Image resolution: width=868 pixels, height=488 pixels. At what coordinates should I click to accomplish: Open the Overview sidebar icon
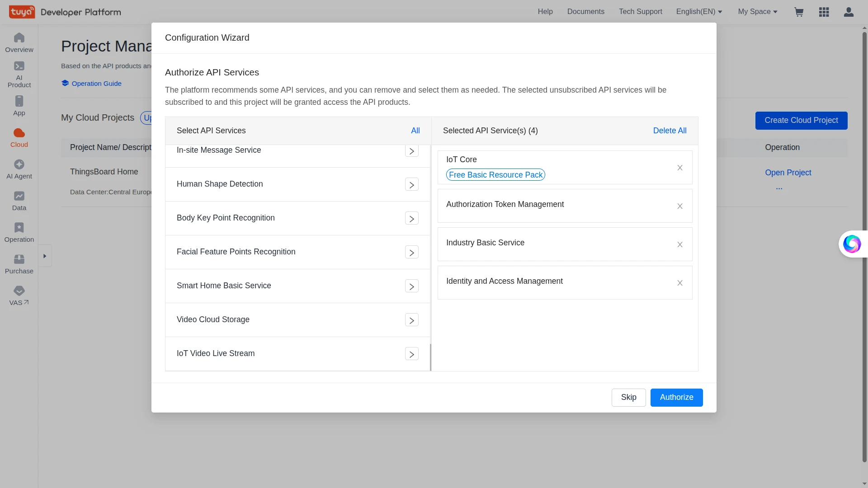click(19, 43)
